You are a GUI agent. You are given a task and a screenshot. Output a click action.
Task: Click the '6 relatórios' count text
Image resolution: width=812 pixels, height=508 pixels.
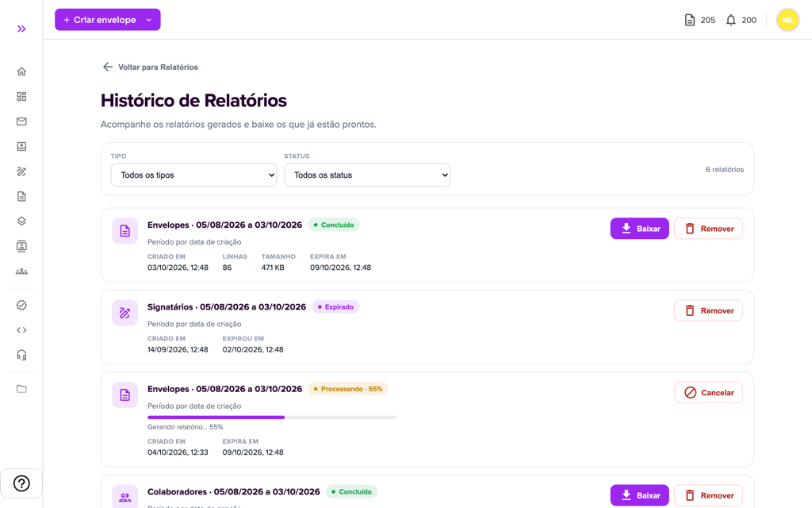tap(725, 170)
